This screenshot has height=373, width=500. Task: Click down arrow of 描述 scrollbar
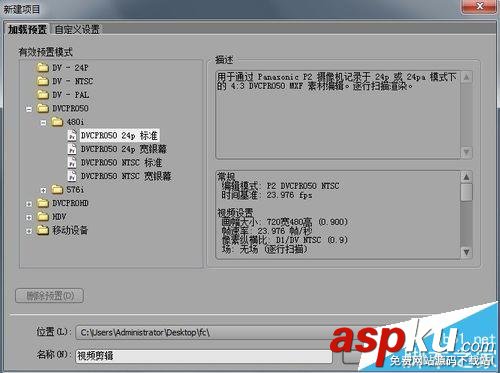466,152
